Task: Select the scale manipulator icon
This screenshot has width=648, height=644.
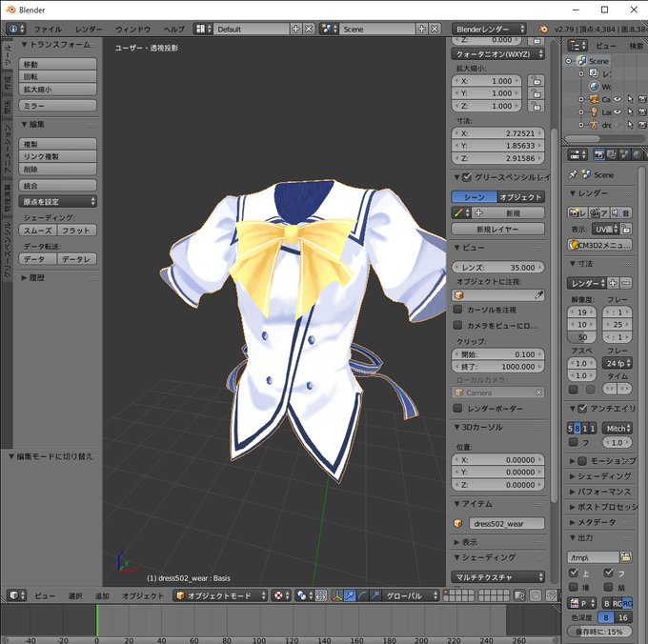Action: pos(375,595)
